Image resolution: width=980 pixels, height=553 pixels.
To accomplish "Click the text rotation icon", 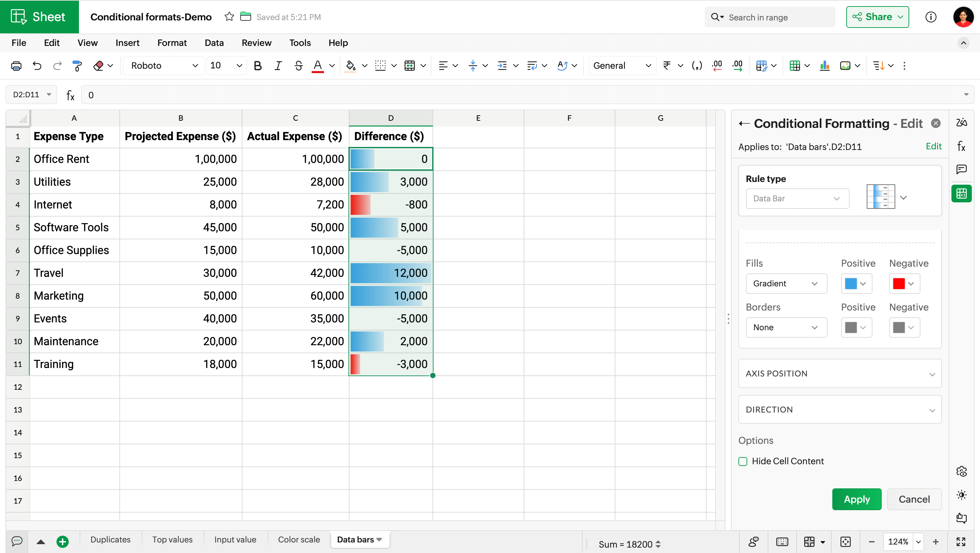I will [562, 66].
